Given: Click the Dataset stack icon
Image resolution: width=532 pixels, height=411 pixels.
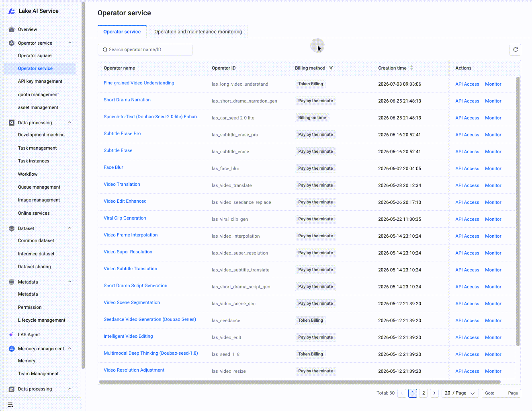Looking at the screenshot, I should pos(12,228).
